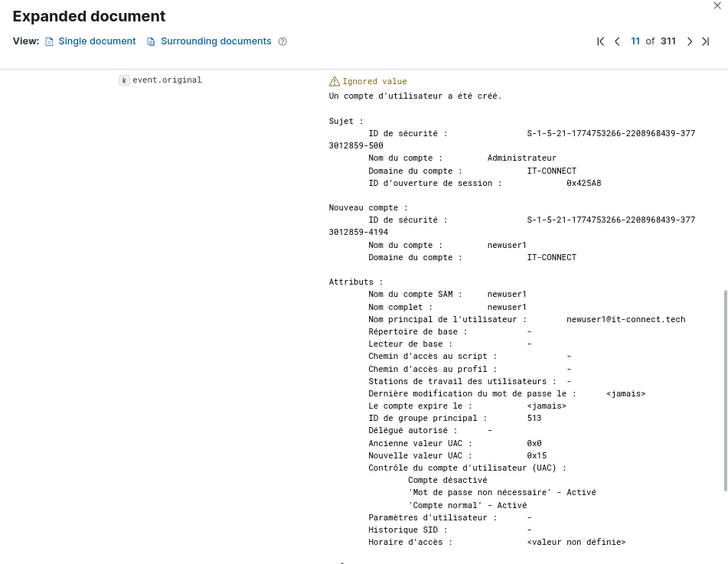Viewport: 728px width, 564px height.
Task: Click user principal newuser1@it-connect.tech
Action: [626, 319]
